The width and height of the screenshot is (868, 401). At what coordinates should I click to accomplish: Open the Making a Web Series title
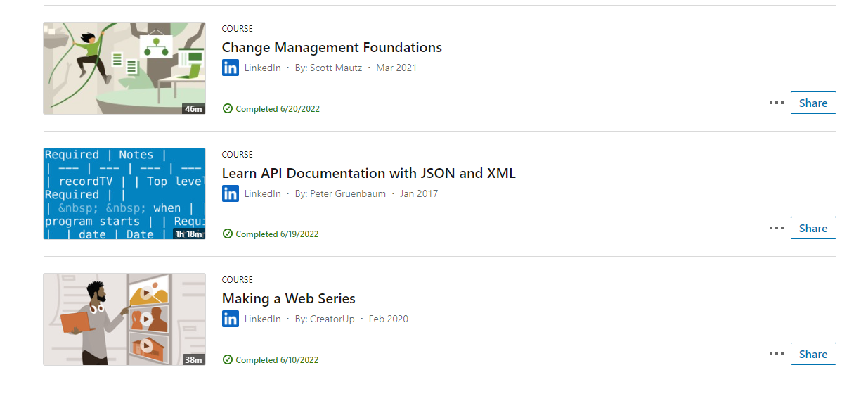point(288,298)
